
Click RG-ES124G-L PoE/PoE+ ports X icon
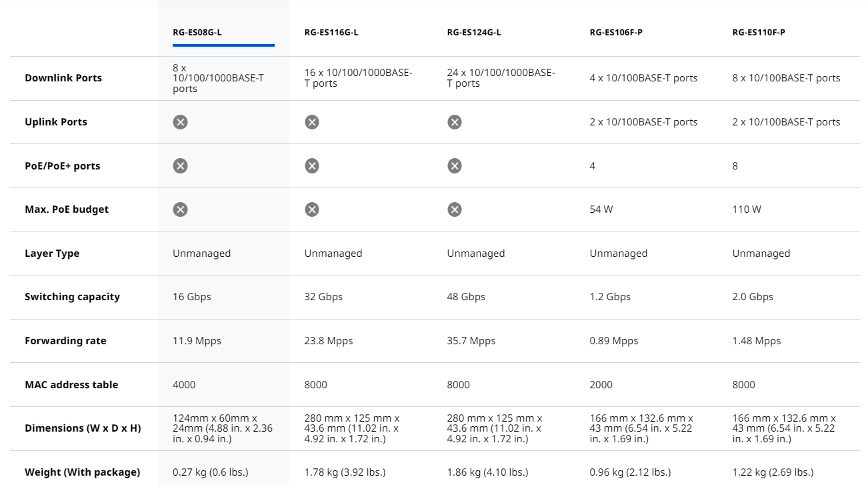455,166
